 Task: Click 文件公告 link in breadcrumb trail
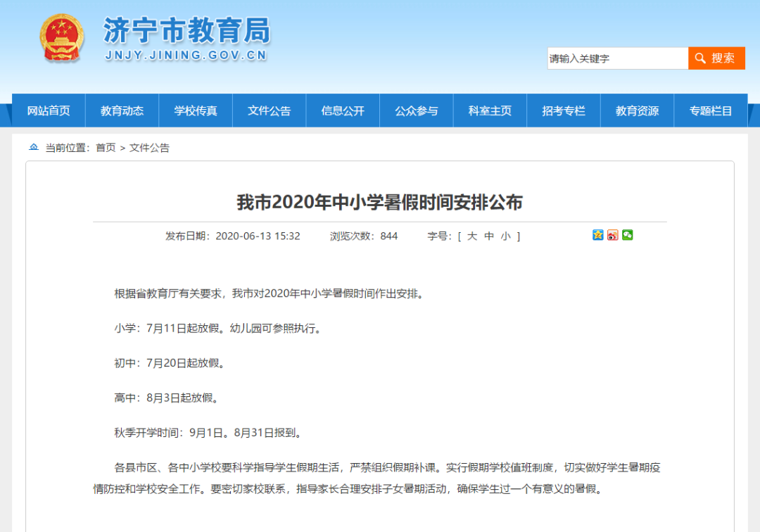click(149, 148)
